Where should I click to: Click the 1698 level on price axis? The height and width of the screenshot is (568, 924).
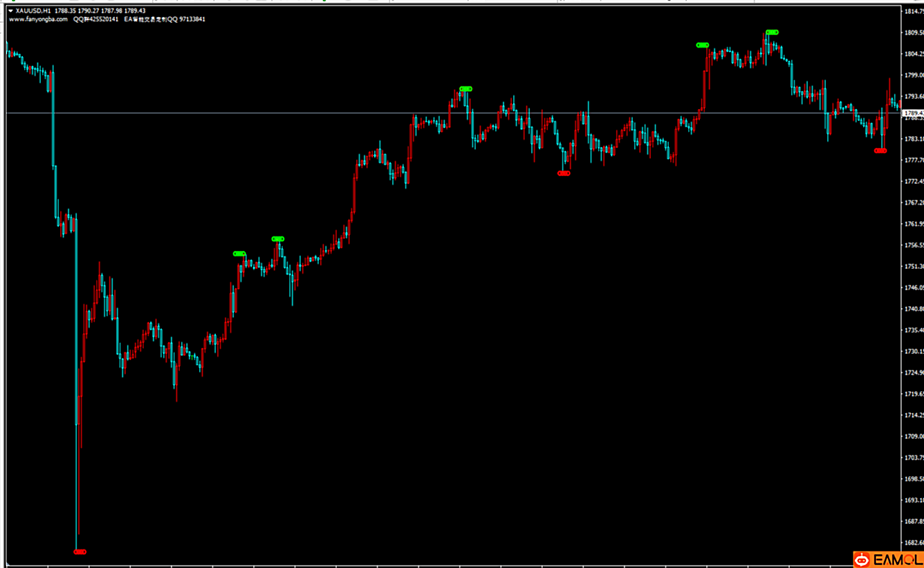(x=914, y=479)
